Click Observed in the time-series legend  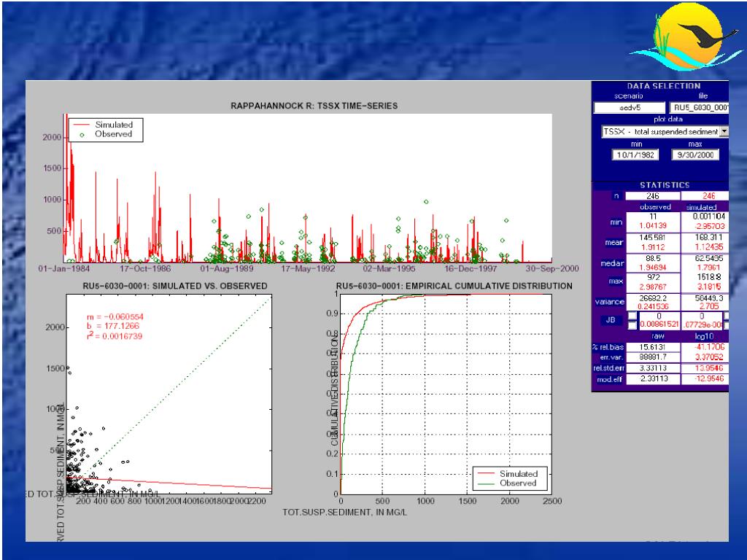pyautogui.click(x=113, y=134)
